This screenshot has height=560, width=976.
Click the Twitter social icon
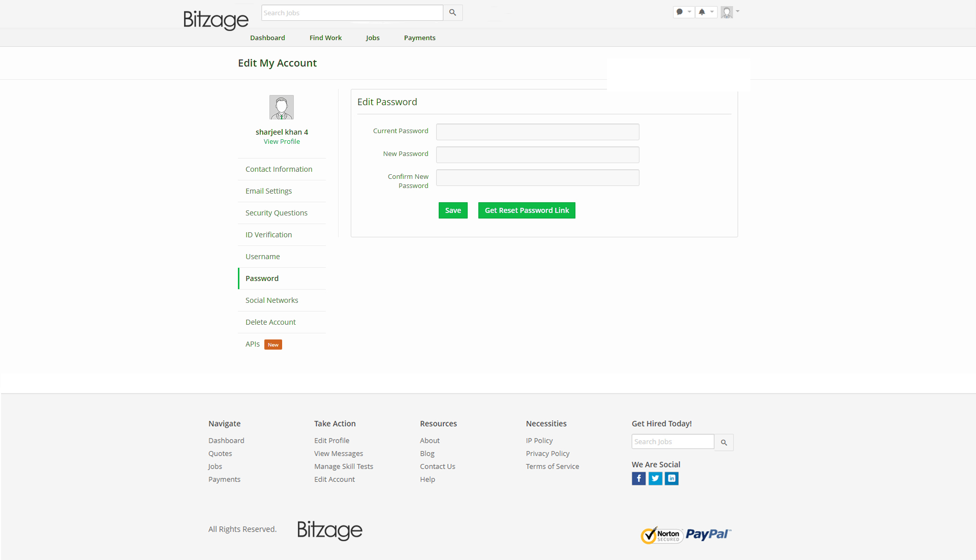(655, 478)
